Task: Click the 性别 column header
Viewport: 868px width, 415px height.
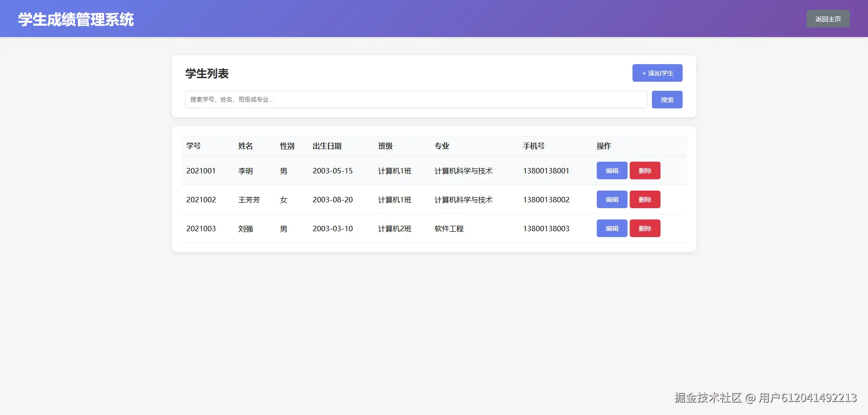Action: 287,146
